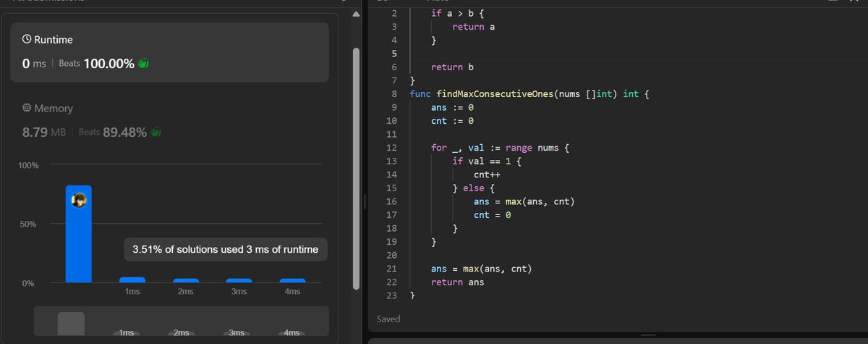Image resolution: width=868 pixels, height=344 pixels.
Task: Click line number 21 in the gutter
Action: (392, 269)
